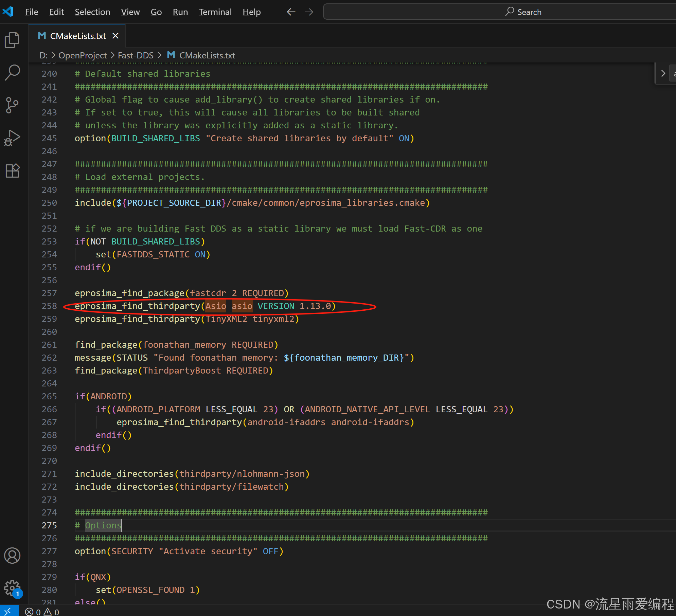This screenshot has width=676, height=616.
Task: Open the Source Control view
Action: tap(12, 105)
